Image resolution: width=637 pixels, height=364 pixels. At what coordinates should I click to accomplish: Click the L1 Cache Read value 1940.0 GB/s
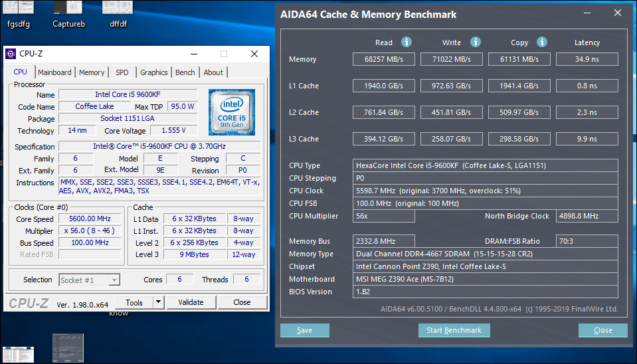[x=384, y=86]
